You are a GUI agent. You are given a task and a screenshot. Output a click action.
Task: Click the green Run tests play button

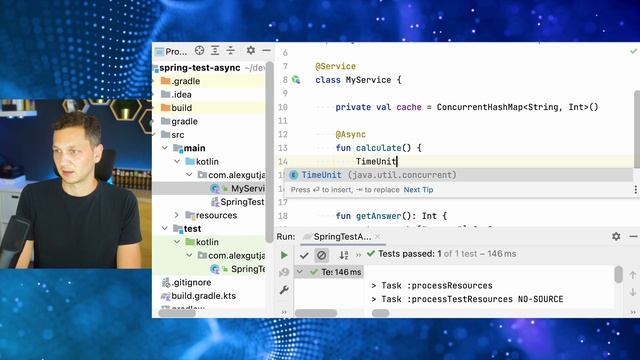tap(284, 255)
